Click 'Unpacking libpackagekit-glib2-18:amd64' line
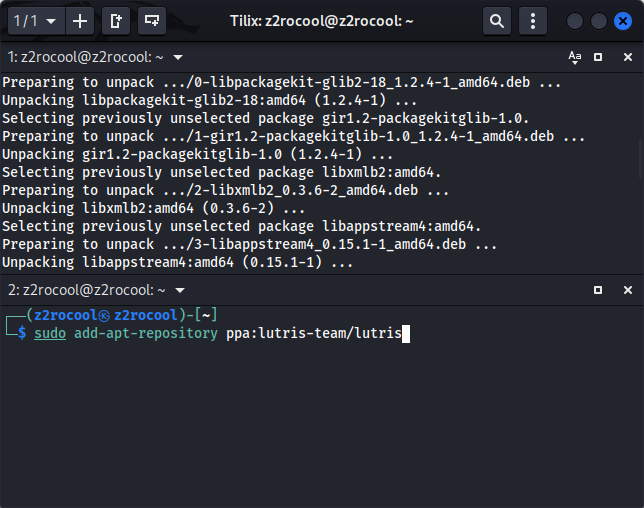Image resolution: width=644 pixels, height=508 pixels. pyautogui.click(x=209, y=100)
